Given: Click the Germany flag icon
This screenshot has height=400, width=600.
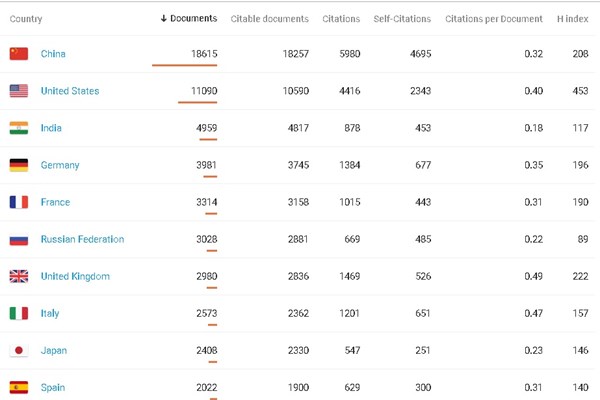Looking at the screenshot, I should (19, 165).
